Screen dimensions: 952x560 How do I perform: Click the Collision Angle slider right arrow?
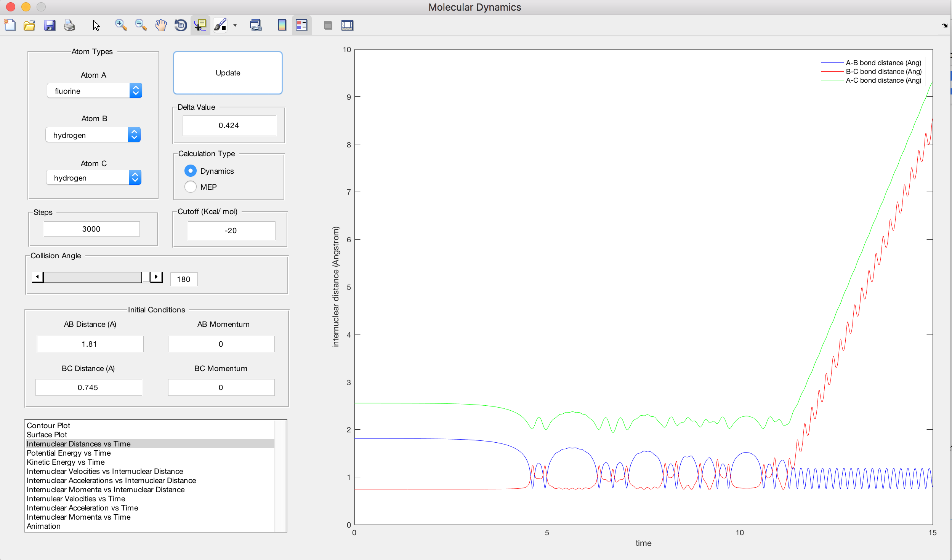coord(156,277)
